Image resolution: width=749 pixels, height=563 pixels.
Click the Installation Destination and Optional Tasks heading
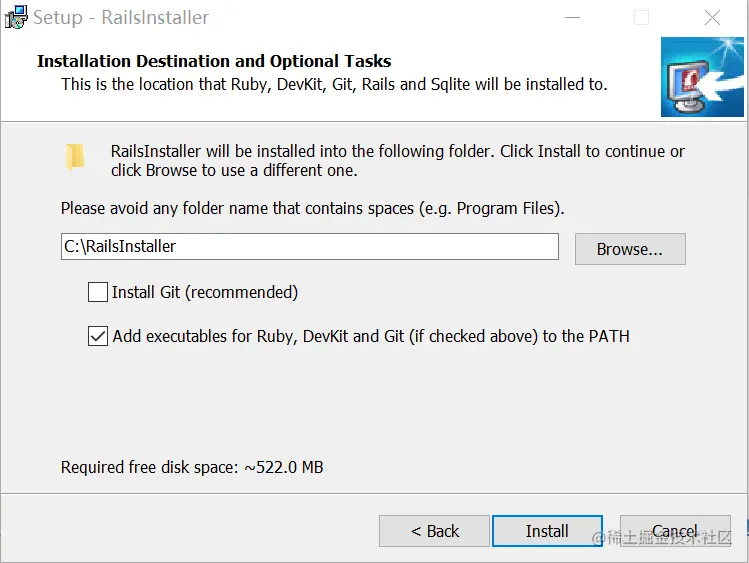tap(214, 61)
